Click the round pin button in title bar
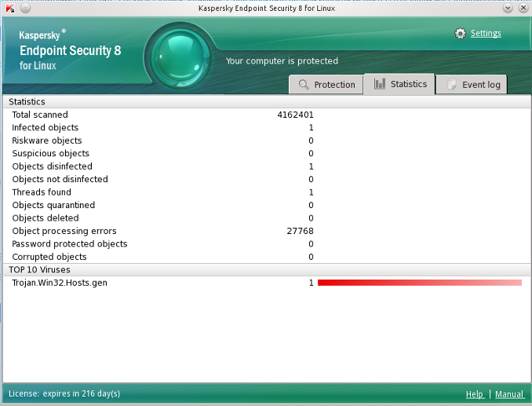 coord(25,8)
